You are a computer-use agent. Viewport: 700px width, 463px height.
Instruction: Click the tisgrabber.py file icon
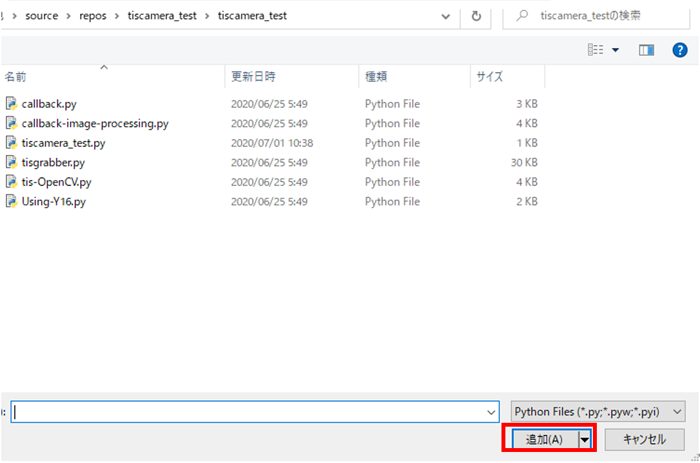click(x=11, y=162)
